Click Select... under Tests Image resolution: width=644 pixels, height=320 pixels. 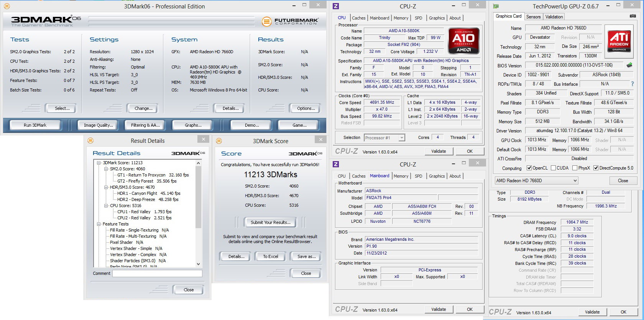pyautogui.click(x=62, y=108)
